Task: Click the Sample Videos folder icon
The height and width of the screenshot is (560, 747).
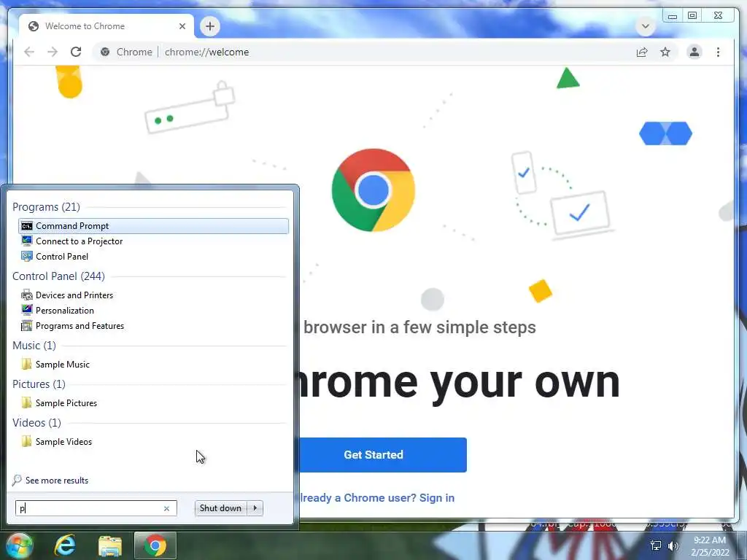Action: pyautogui.click(x=27, y=441)
